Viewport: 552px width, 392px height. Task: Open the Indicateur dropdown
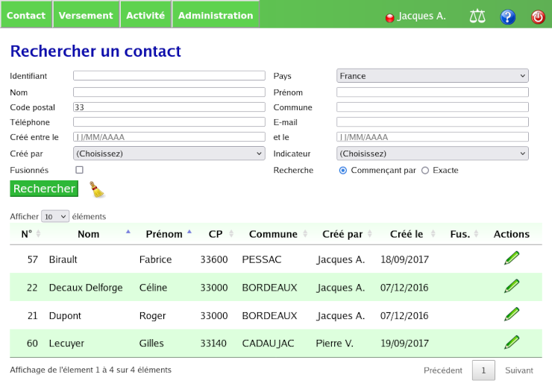pos(432,154)
